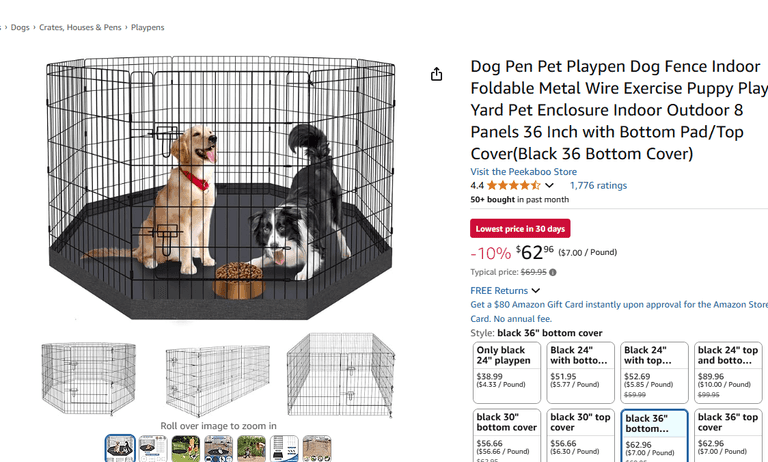The width and height of the screenshot is (768, 462).
Task: Click the share icon beside product image
Action: [x=436, y=74]
